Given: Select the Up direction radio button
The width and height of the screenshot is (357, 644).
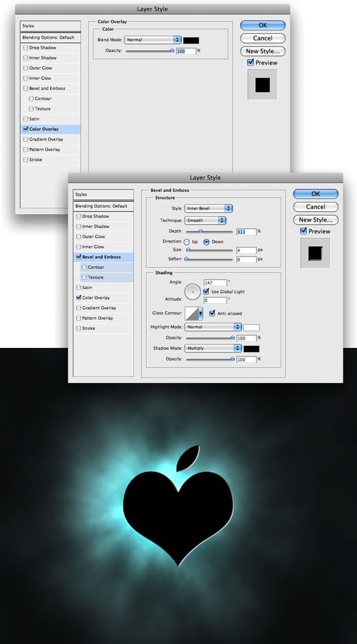Looking at the screenshot, I should tap(187, 242).
